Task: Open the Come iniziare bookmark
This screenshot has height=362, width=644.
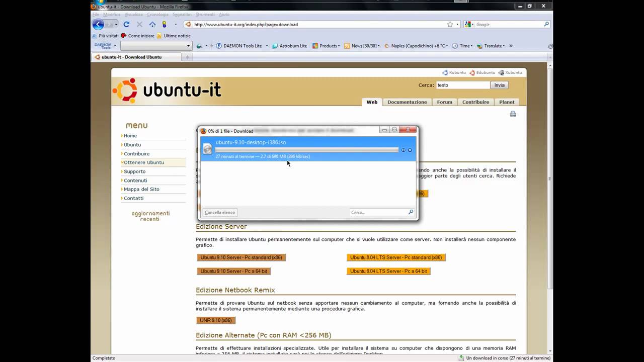Action: click(x=137, y=36)
